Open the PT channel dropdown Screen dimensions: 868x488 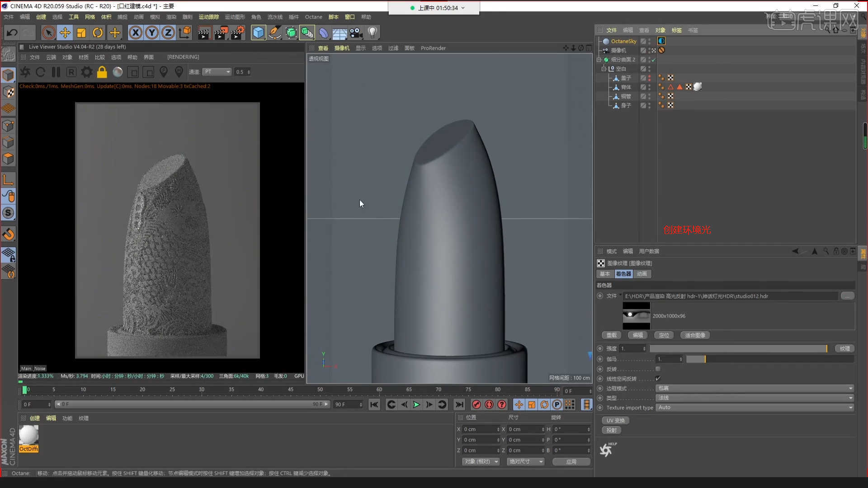click(217, 72)
